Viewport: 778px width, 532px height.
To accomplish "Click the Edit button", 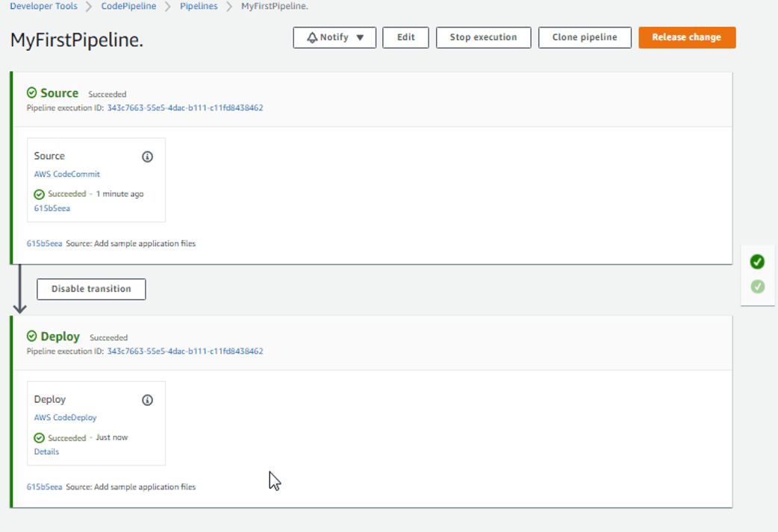I will click(x=405, y=37).
